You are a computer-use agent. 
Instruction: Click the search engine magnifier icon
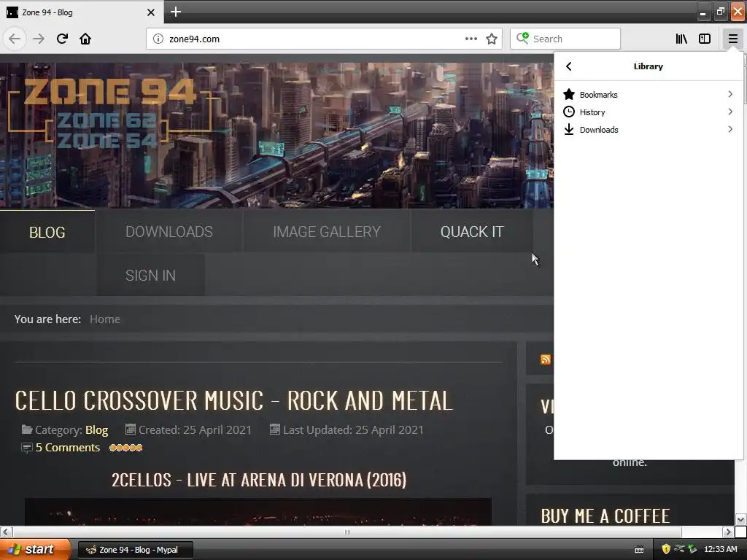tap(522, 38)
